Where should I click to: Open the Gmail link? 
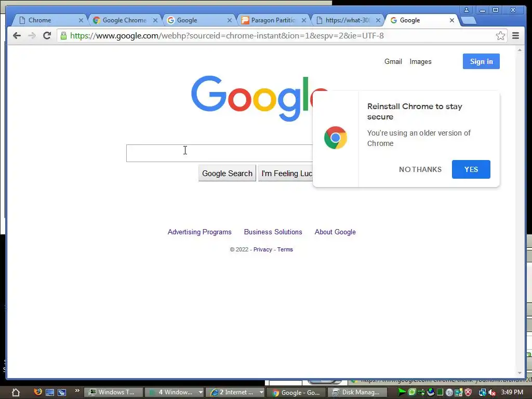click(393, 61)
